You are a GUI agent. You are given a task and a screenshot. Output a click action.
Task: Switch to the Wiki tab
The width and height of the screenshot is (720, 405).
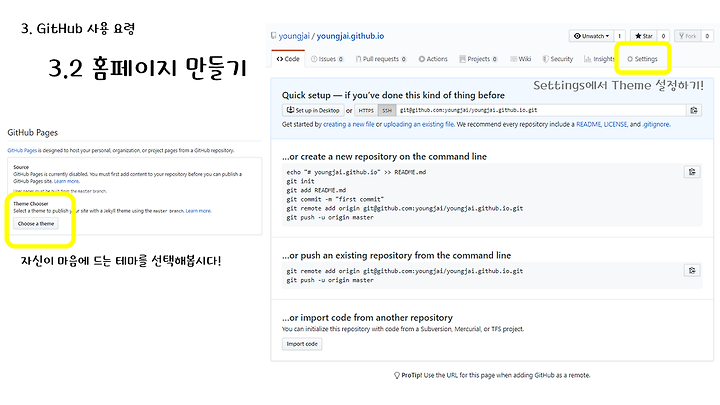(521, 59)
